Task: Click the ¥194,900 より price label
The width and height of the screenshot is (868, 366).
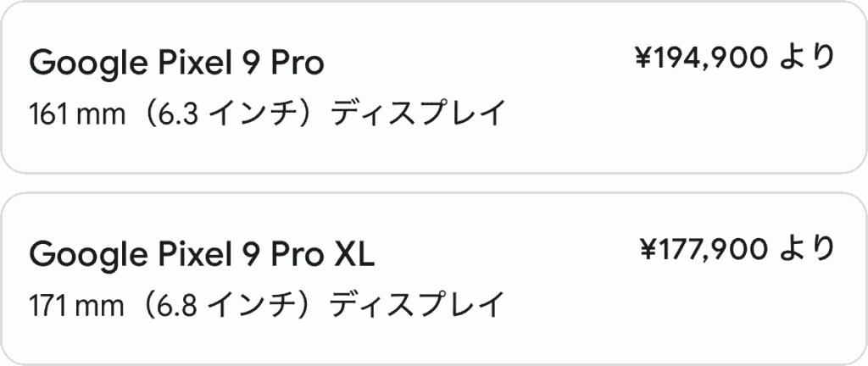Action: [x=735, y=58]
